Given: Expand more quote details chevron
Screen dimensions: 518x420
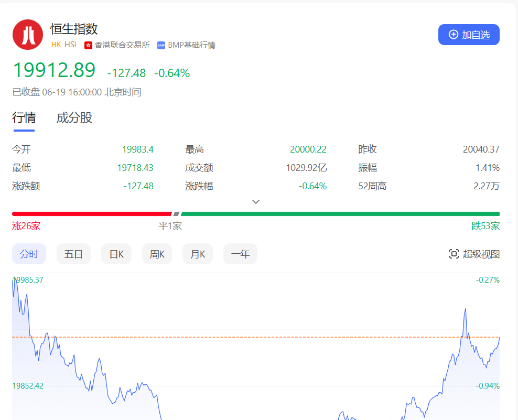Looking at the screenshot, I should point(256,201).
